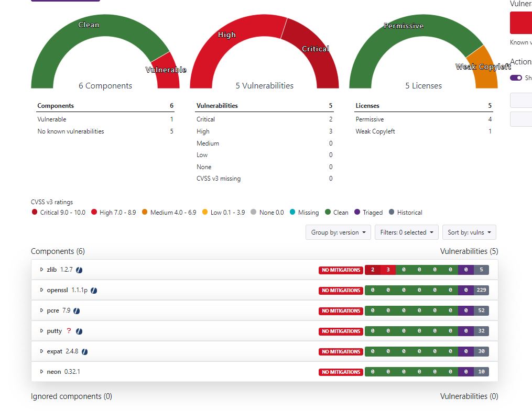
Task: Toggle the purple switch under Actions
Action: (516, 77)
